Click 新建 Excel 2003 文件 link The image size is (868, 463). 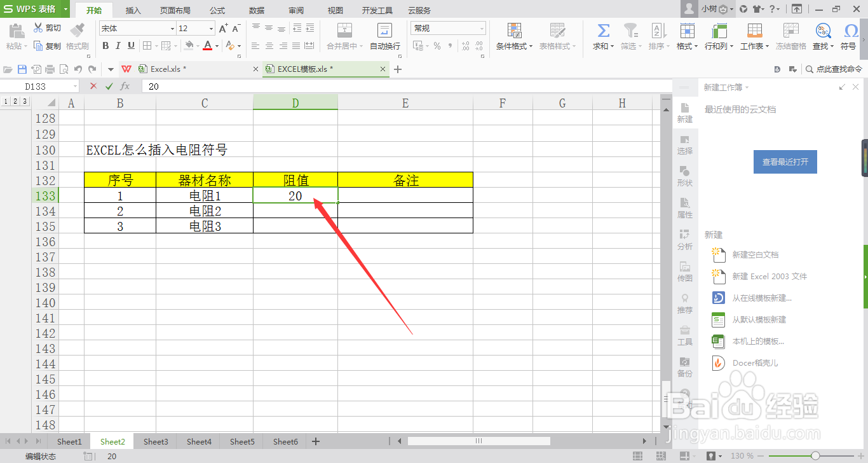[x=770, y=276]
